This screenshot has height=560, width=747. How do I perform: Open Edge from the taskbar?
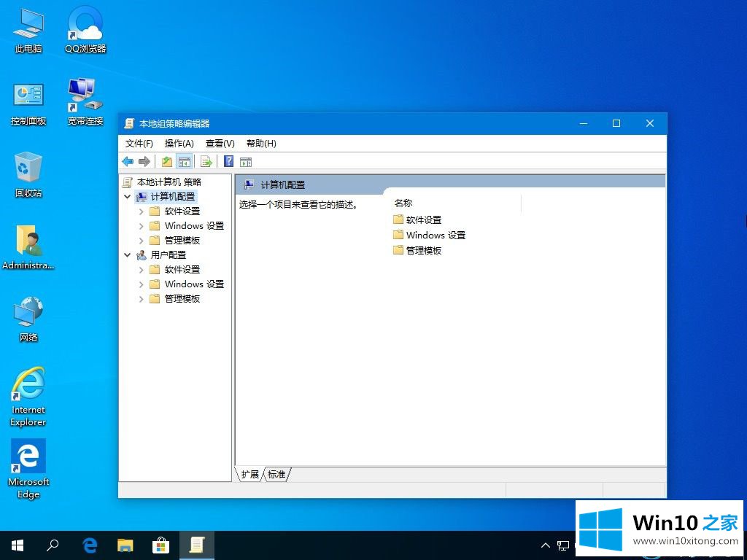pyautogui.click(x=90, y=545)
